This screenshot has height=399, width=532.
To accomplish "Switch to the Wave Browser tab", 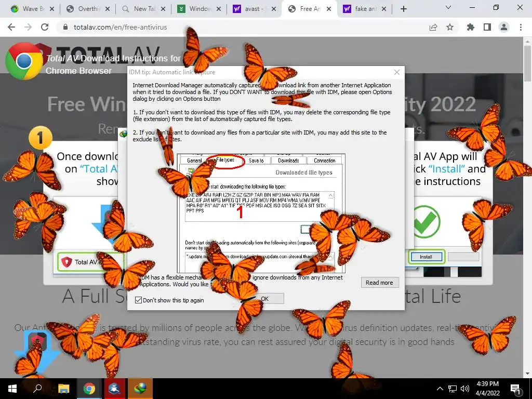I will coord(31,9).
